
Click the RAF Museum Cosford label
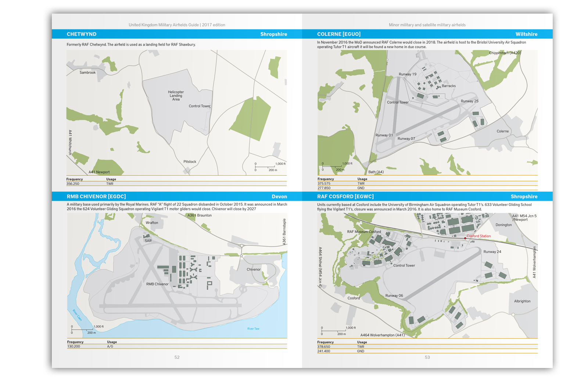pyautogui.click(x=364, y=232)
